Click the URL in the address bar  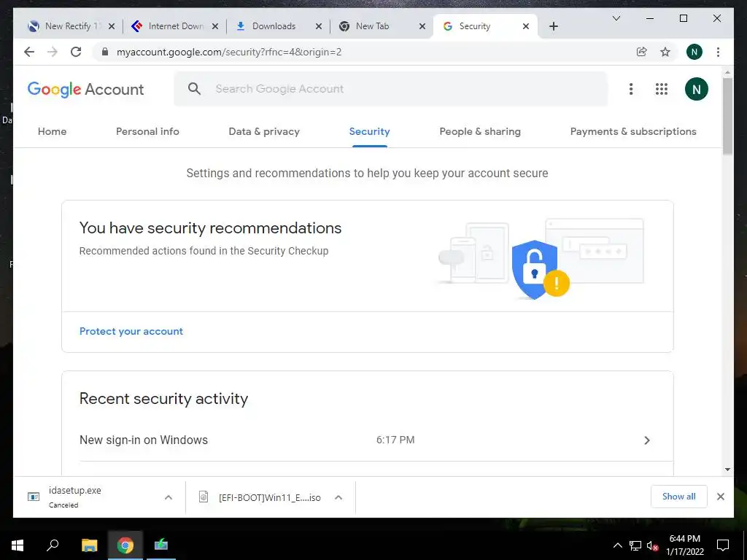229,52
